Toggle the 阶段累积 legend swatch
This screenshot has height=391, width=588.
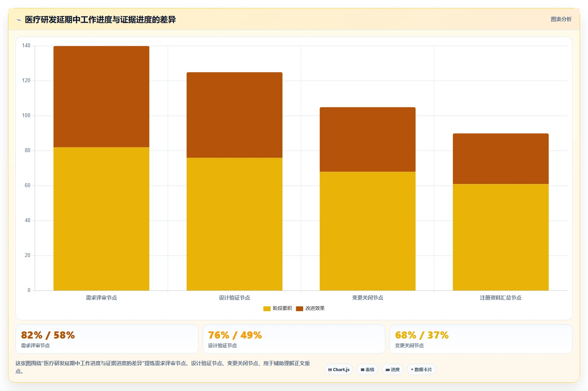point(267,308)
